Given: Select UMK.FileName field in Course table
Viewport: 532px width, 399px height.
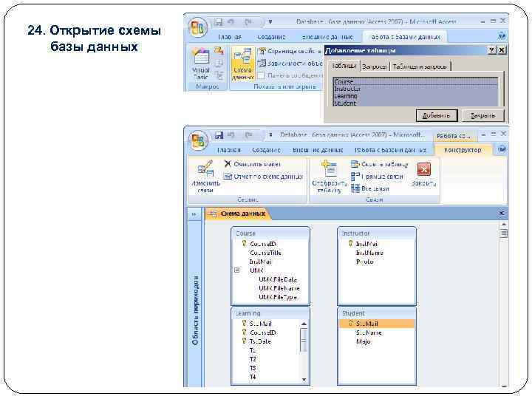Looking at the screenshot, I should (x=279, y=288).
